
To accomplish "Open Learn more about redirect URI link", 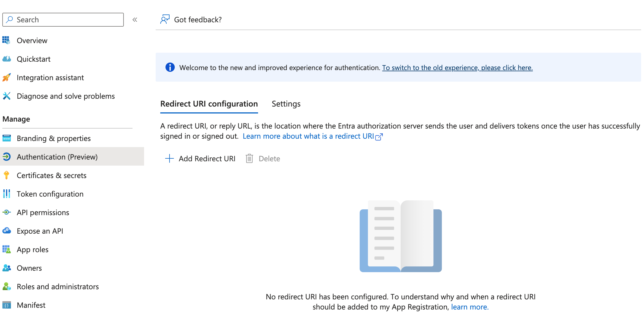I will 308,136.
